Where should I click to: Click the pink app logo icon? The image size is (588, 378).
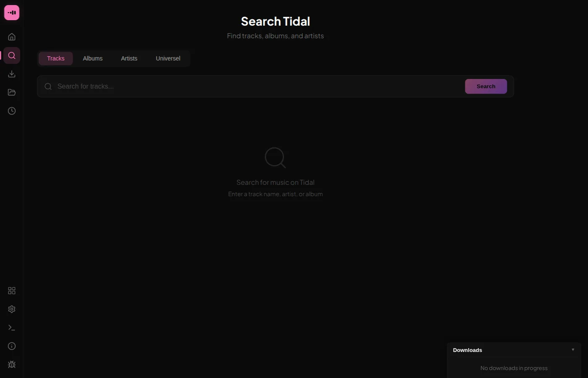point(12,13)
